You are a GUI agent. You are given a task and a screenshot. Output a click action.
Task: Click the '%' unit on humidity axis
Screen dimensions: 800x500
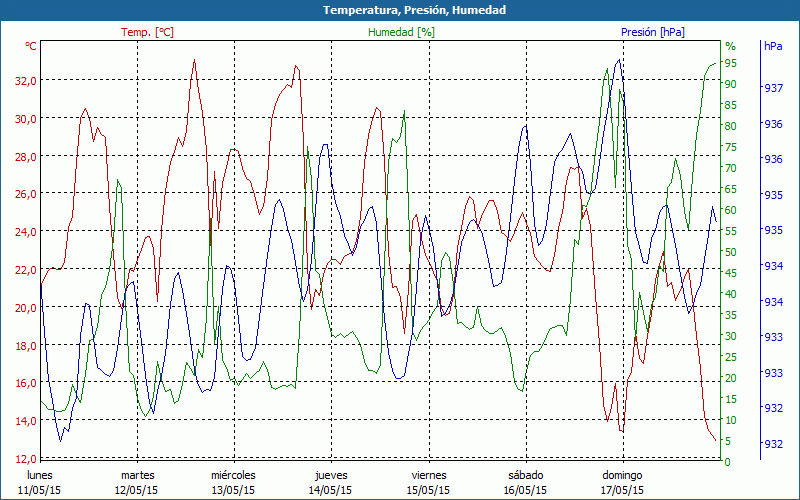730,46
